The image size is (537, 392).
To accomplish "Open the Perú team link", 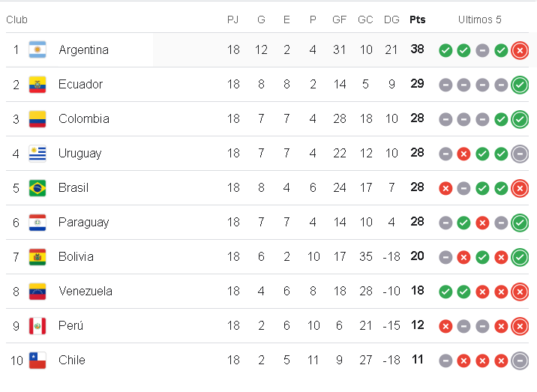I will [70, 326].
